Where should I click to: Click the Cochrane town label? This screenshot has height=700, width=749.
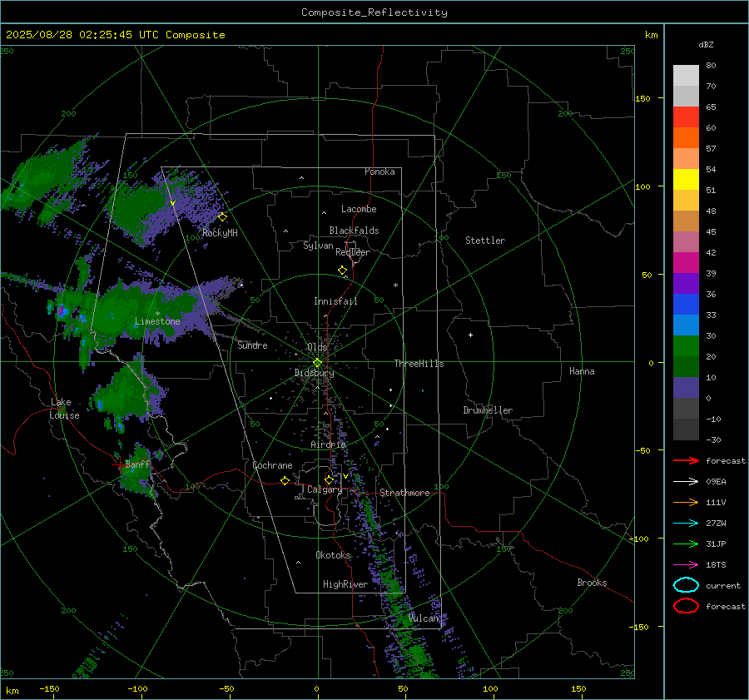pyautogui.click(x=272, y=465)
